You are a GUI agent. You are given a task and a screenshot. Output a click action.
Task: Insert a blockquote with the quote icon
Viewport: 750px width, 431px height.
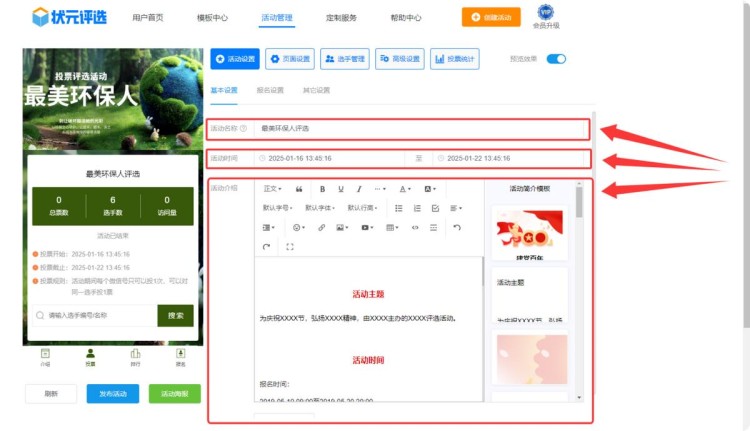point(299,189)
